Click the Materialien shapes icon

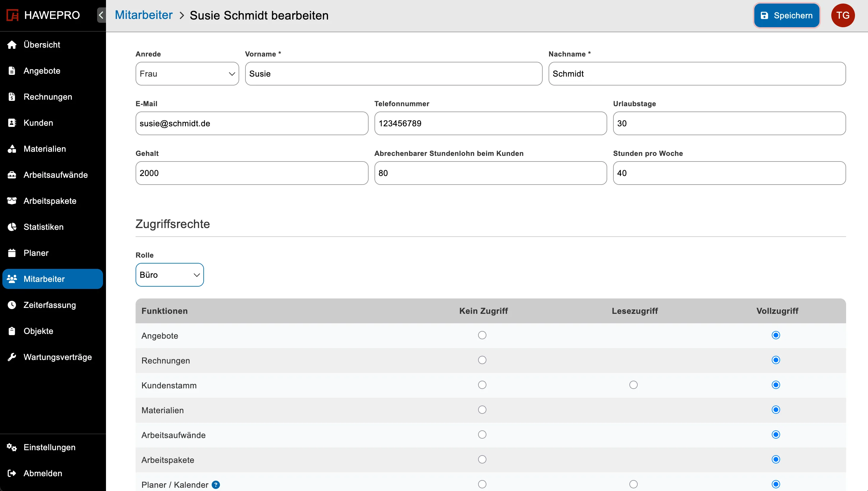(12, 149)
